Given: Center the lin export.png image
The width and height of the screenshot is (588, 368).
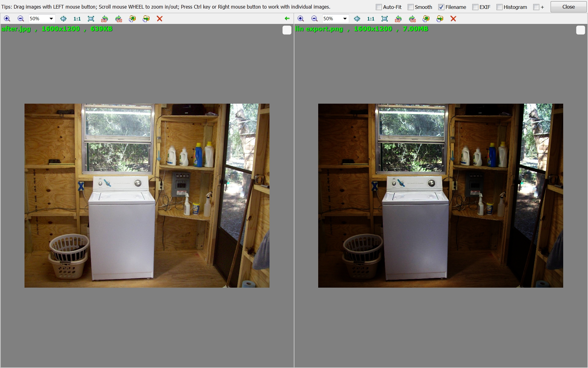Looking at the screenshot, I should (x=357, y=19).
